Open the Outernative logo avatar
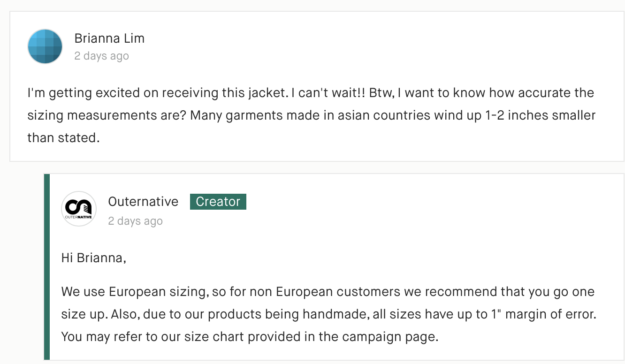The height and width of the screenshot is (364, 625). tap(79, 209)
